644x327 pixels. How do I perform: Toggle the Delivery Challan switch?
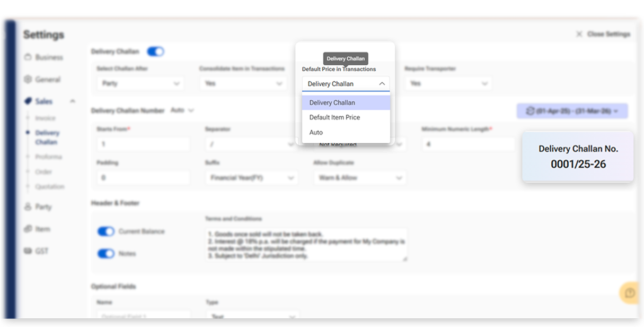[155, 51]
